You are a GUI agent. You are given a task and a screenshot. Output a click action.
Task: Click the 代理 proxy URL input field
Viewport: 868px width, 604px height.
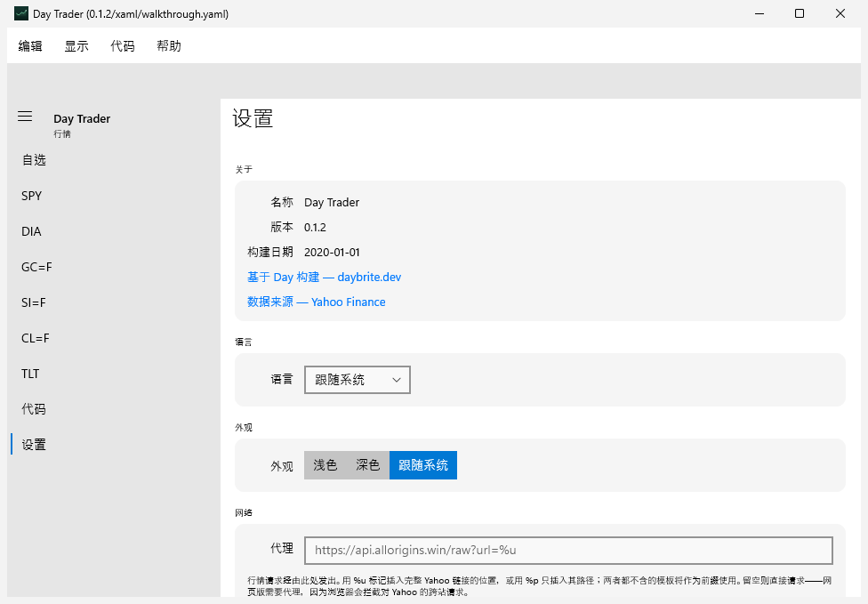568,551
